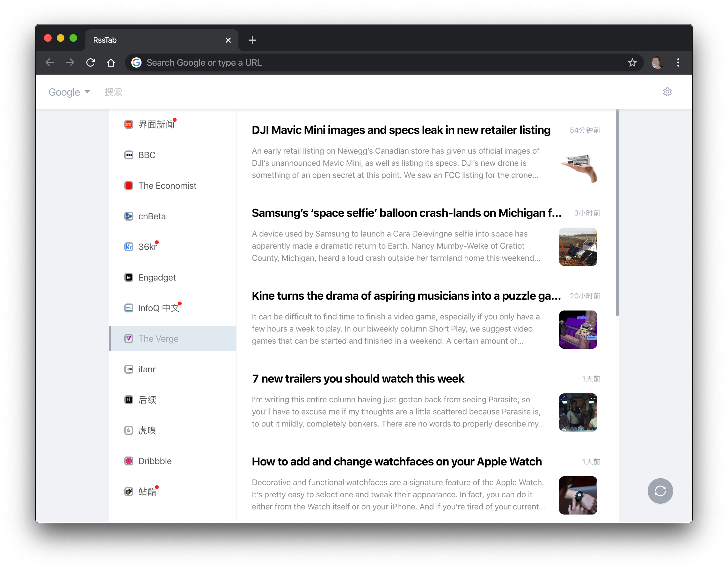Click the browser reload icon
Screen dimensions: 728x570
tap(91, 62)
